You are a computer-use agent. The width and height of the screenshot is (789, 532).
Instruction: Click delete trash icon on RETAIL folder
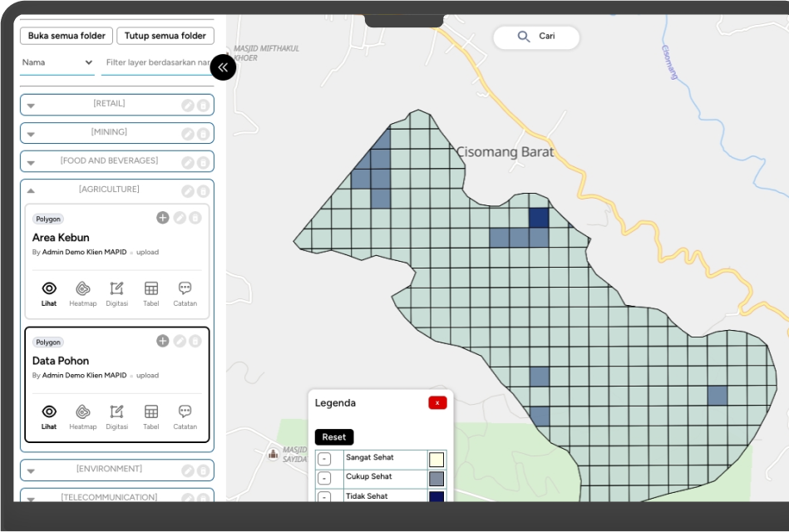click(x=203, y=106)
